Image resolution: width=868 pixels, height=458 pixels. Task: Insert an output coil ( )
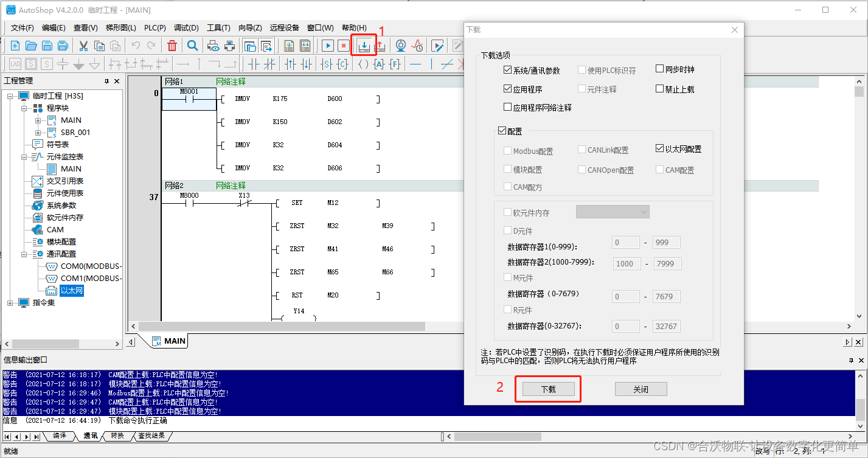(363, 64)
